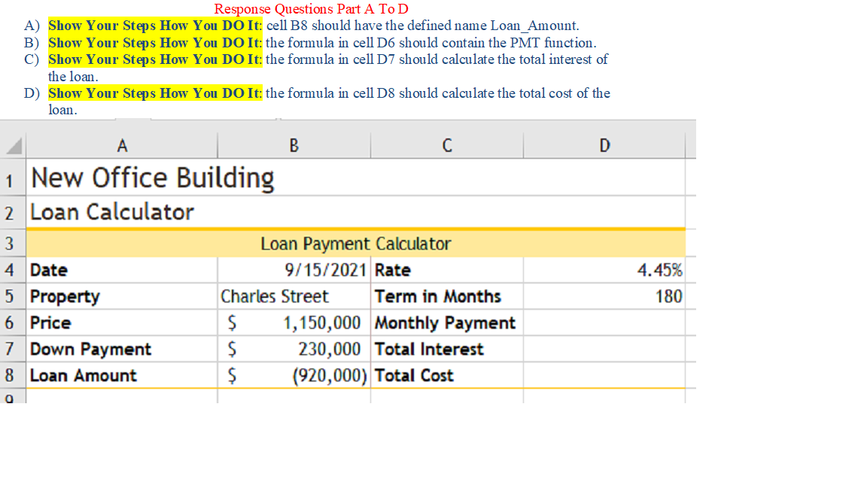Select the 'Property' label cell
Image resolution: width=867 pixels, height=504 pixels.
click(122, 296)
